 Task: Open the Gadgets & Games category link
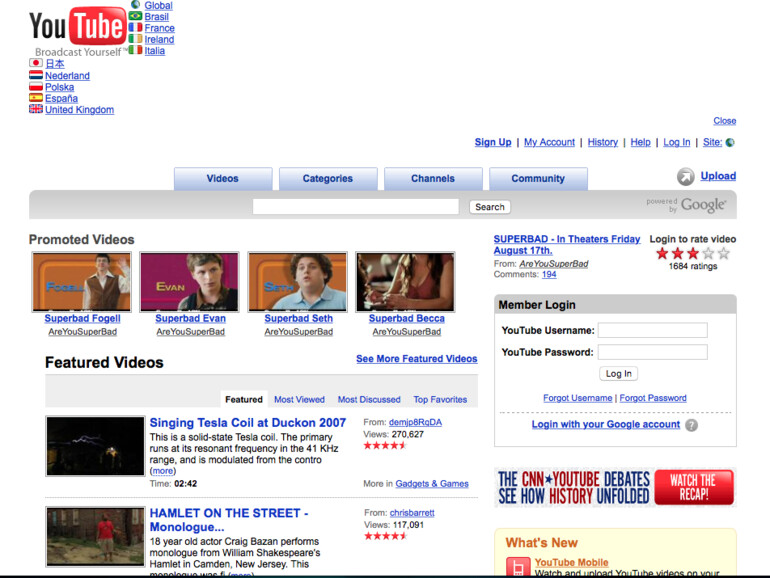pos(432,484)
